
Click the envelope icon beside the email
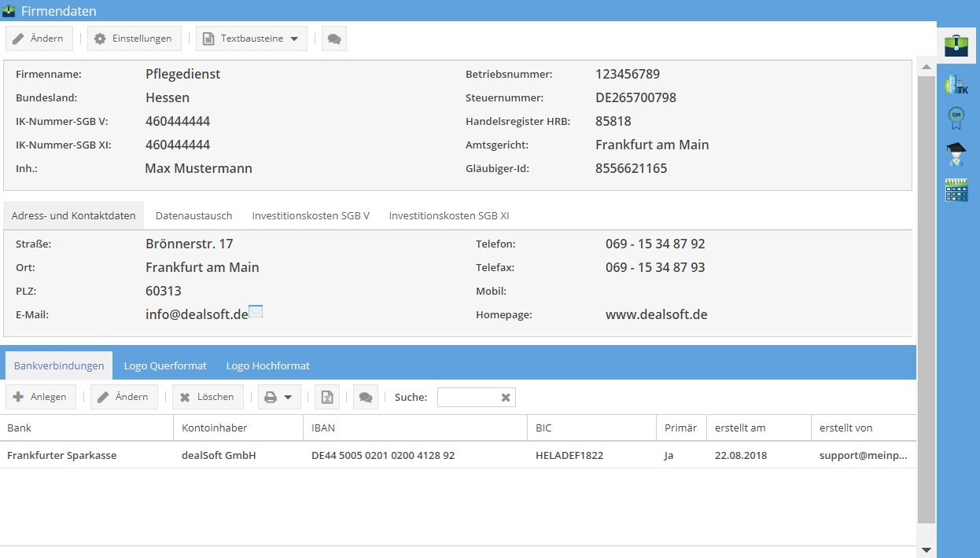tap(256, 312)
